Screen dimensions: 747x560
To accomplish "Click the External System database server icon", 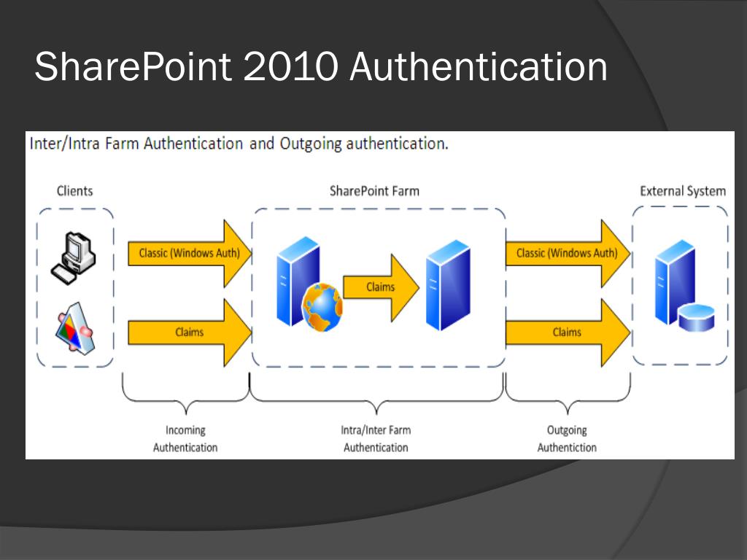I will pyautogui.click(x=684, y=285).
